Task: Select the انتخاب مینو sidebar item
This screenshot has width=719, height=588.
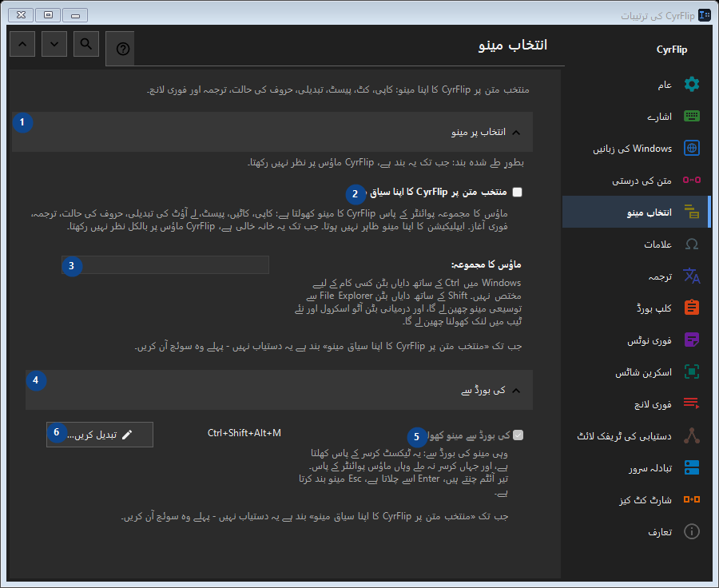Action: tap(636, 212)
